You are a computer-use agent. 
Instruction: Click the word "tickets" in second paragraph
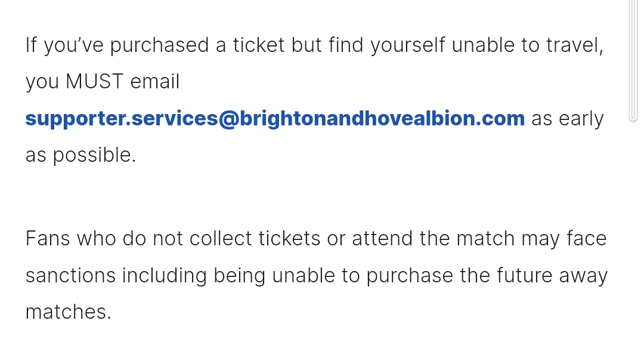point(289,238)
